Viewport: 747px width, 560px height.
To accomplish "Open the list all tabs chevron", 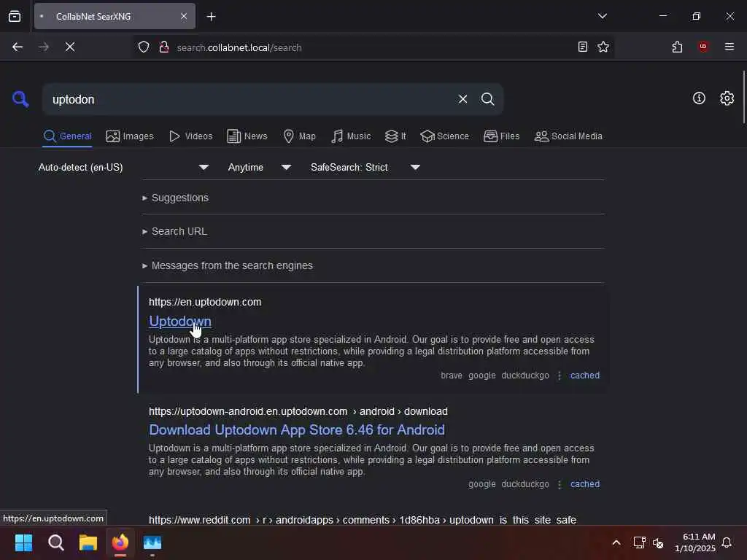I will pyautogui.click(x=602, y=16).
